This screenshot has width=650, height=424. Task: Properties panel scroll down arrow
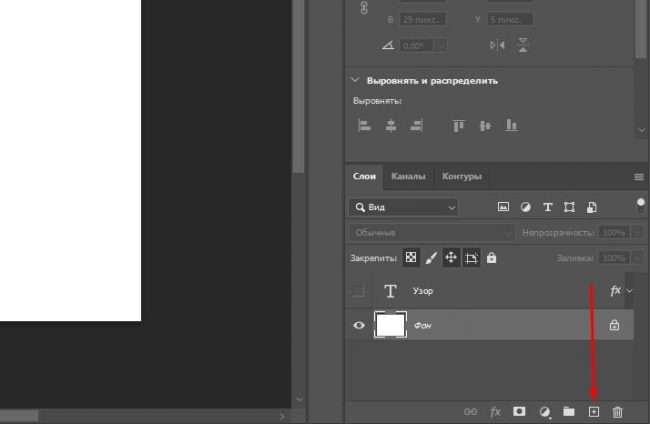(x=642, y=130)
